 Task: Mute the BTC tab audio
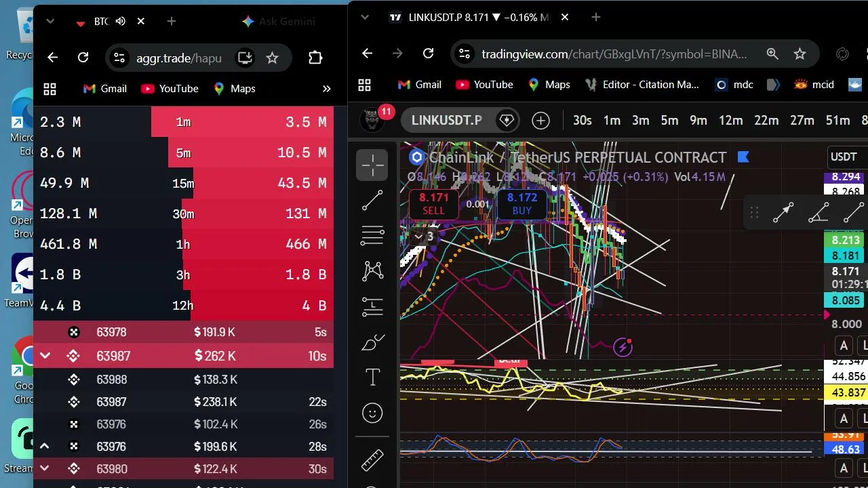[x=121, y=22]
